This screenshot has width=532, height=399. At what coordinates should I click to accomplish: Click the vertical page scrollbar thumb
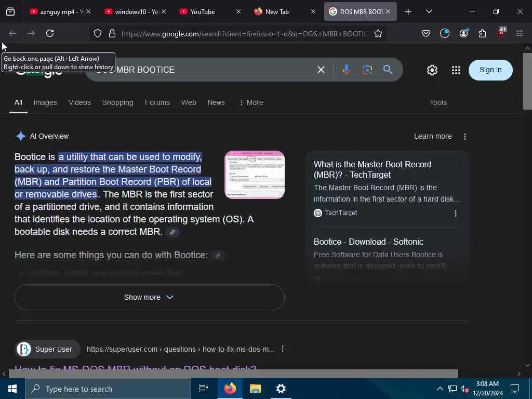[x=527, y=81]
